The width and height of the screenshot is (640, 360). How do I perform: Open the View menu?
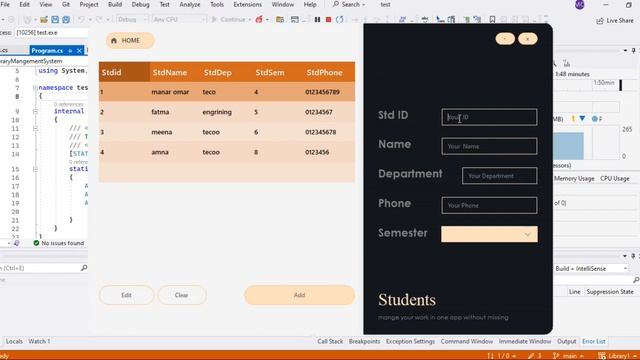(x=46, y=4)
